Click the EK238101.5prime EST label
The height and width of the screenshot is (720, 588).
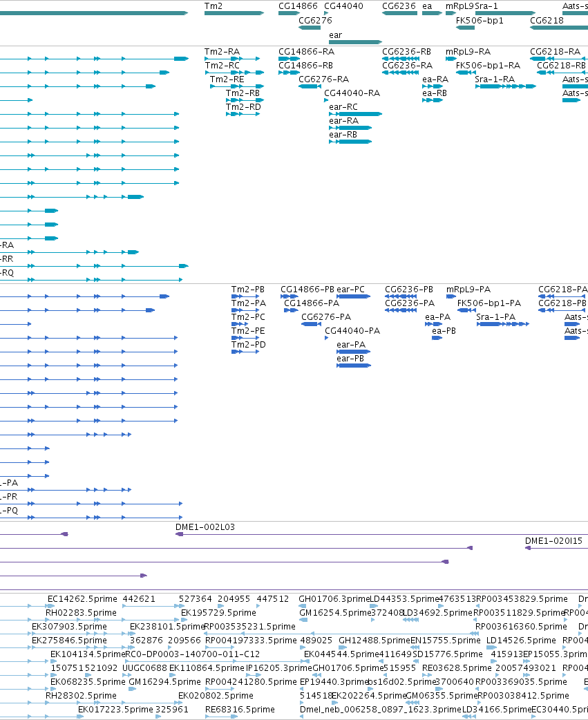(167, 626)
